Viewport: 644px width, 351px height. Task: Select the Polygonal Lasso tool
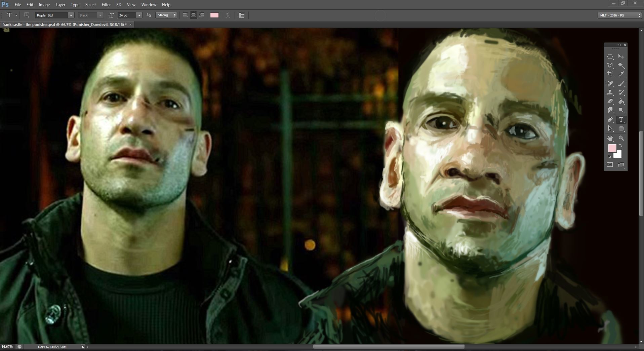tap(610, 66)
